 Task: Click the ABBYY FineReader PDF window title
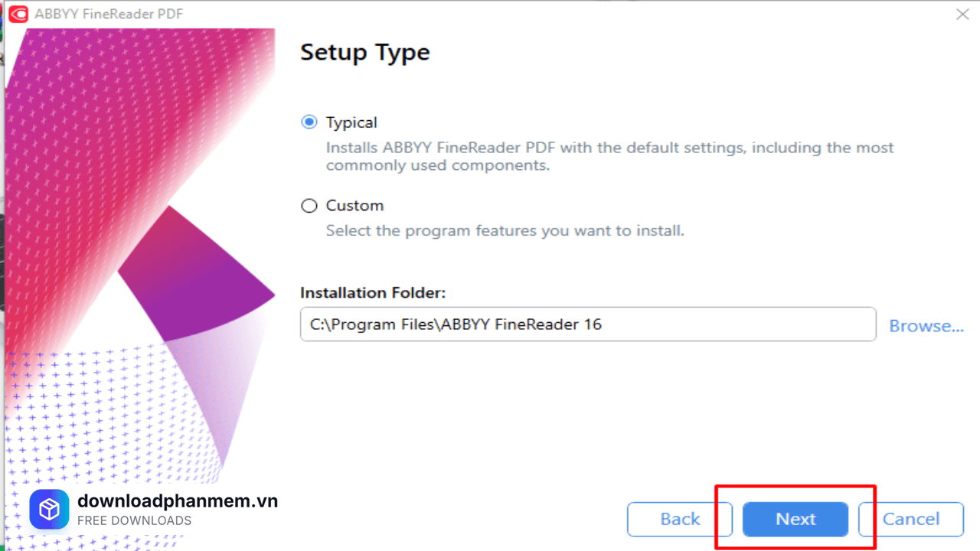click(x=109, y=15)
